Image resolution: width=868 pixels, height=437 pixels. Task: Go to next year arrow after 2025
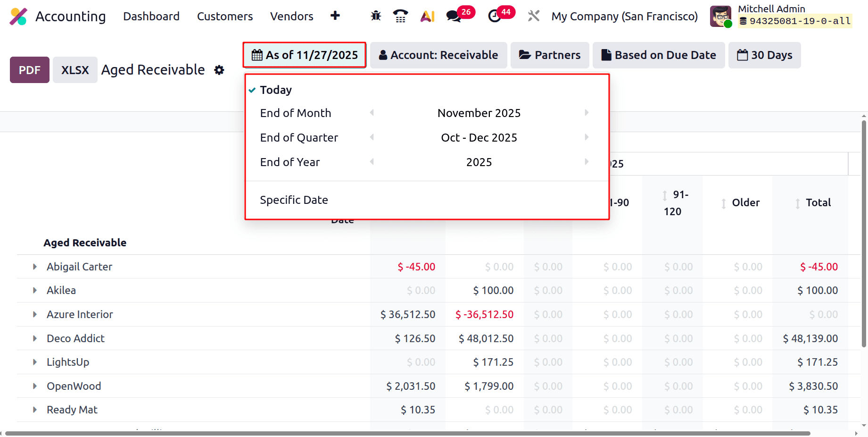point(587,162)
